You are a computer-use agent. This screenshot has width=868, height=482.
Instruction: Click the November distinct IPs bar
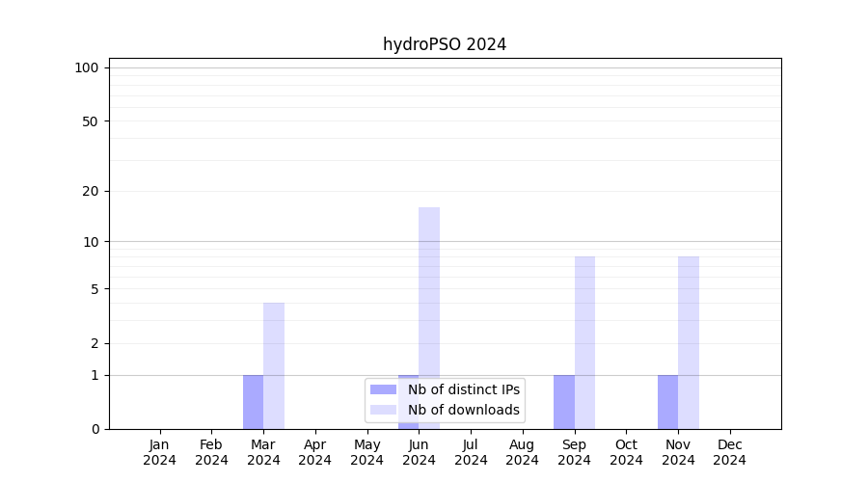[667, 402]
